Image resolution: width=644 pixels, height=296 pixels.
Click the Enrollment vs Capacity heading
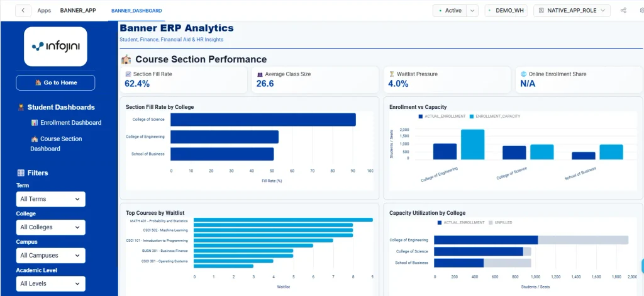pos(418,107)
